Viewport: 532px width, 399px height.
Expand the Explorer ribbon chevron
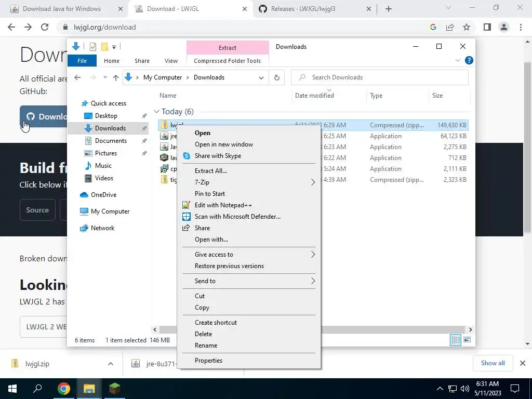point(457,60)
